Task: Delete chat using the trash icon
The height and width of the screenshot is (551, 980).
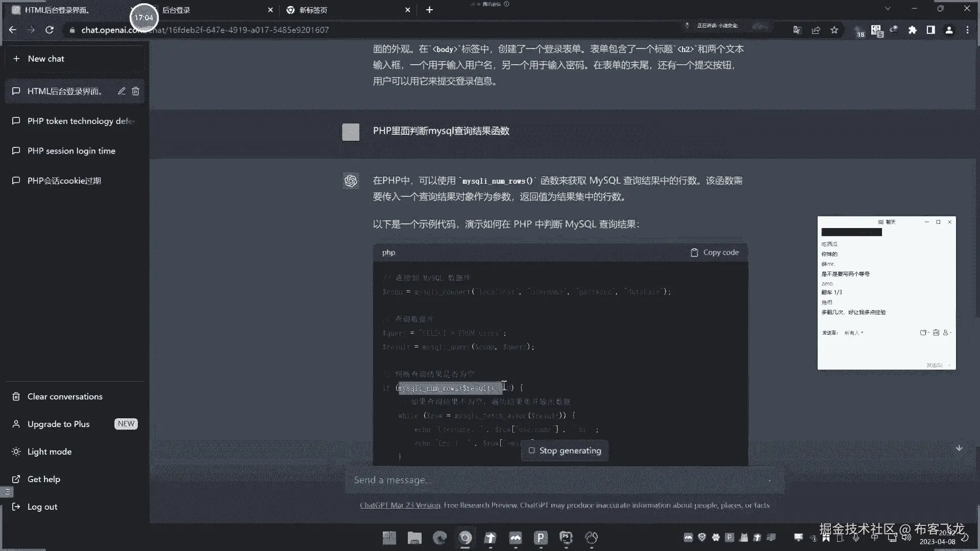Action: [135, 91]
